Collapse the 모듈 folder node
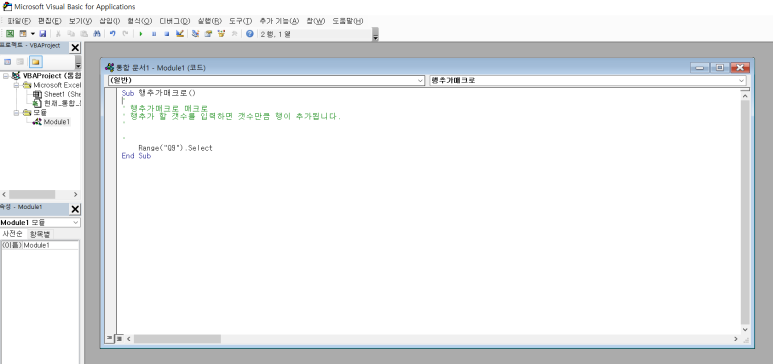The image size is (773, 364). click(x=16, y=112)
